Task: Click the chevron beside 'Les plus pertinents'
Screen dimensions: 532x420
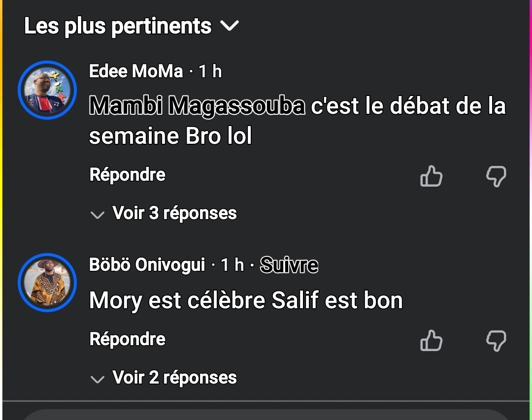Action: [230, 26]
